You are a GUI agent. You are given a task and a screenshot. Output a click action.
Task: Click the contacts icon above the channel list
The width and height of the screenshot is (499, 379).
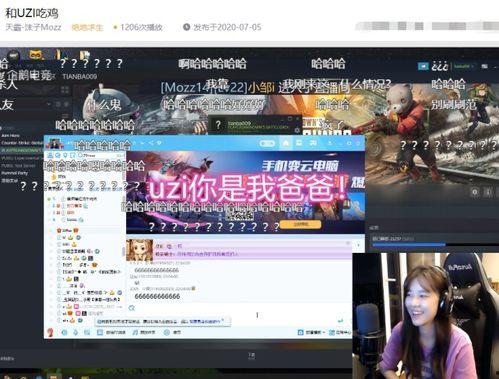[x=50, y=155]
